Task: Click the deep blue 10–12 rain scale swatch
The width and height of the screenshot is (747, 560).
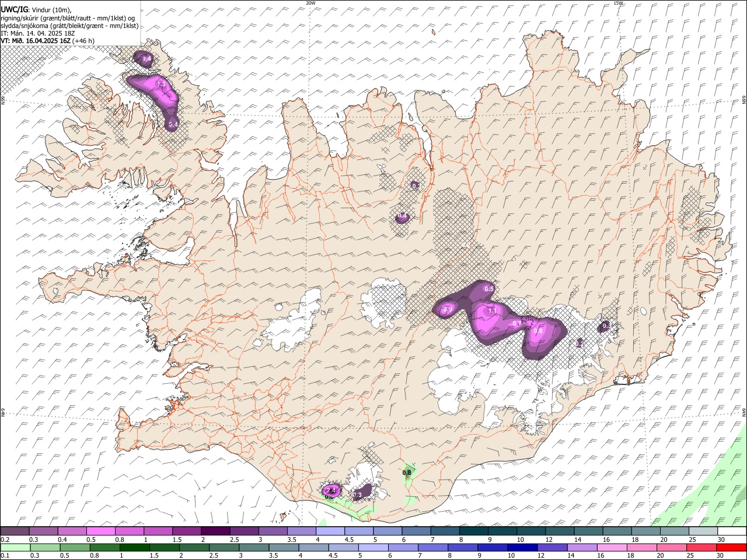Action: coord(522,547)
